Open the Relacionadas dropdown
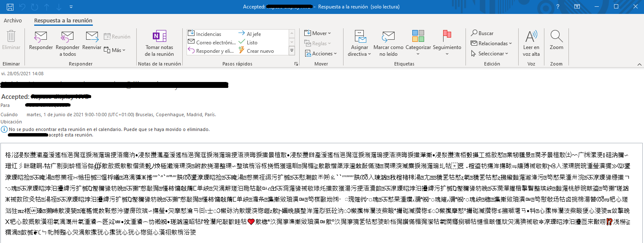 coord(491,43)
